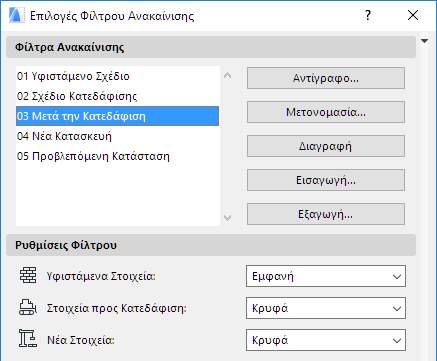
Task: Click the list scroll up arrow
Action: coord(228,75)
